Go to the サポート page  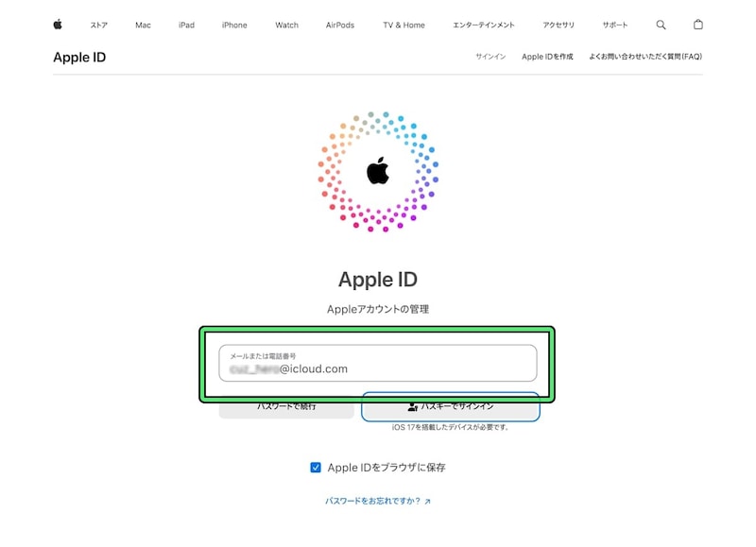pyautogui.click(x=616, y=26)
